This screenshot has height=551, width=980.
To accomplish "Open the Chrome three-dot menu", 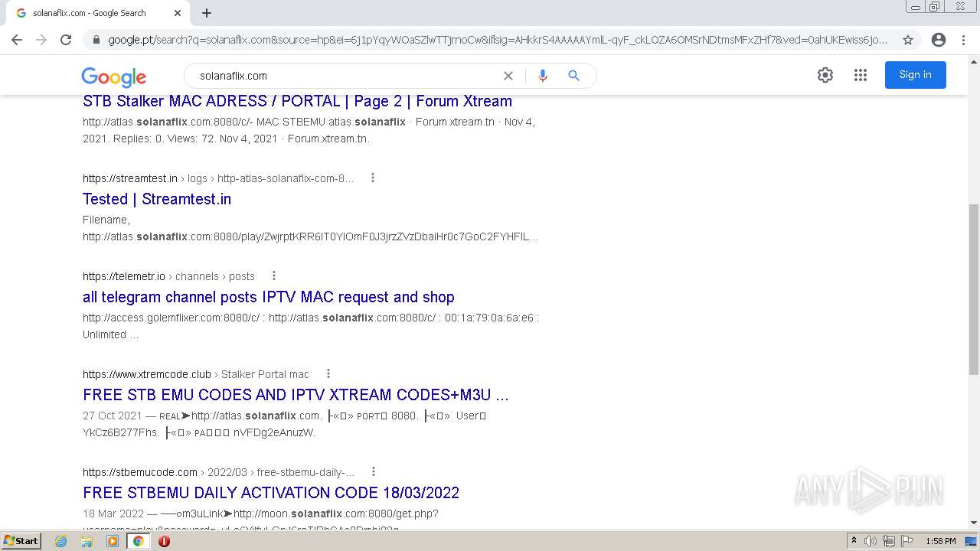I will pyautogui.click(x=964, y=40).
